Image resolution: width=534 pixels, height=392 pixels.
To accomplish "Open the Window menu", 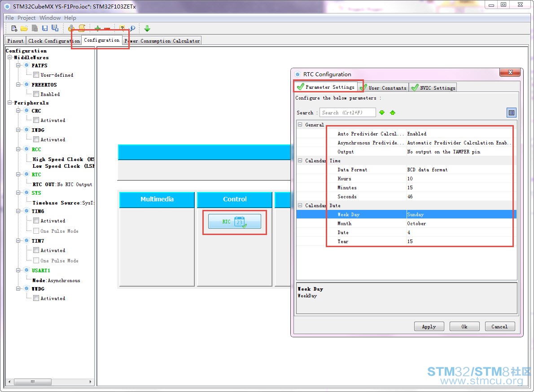I will tap(50, 17).
